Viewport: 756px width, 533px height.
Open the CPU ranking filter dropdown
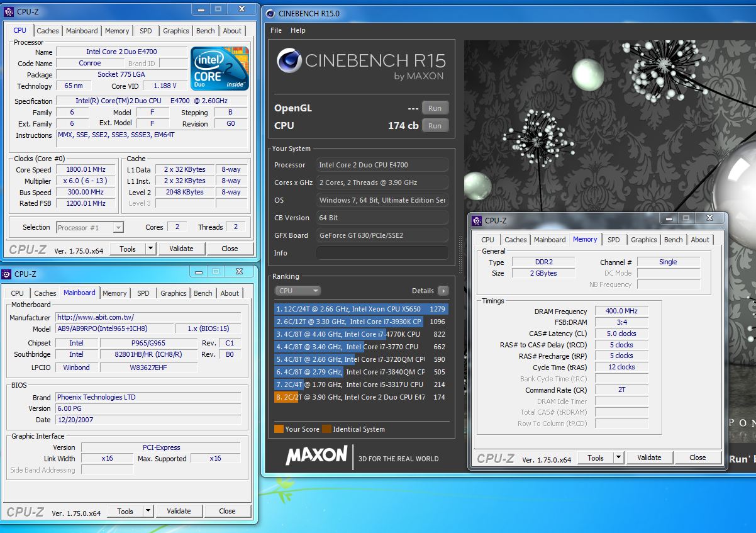pos(297,291)
